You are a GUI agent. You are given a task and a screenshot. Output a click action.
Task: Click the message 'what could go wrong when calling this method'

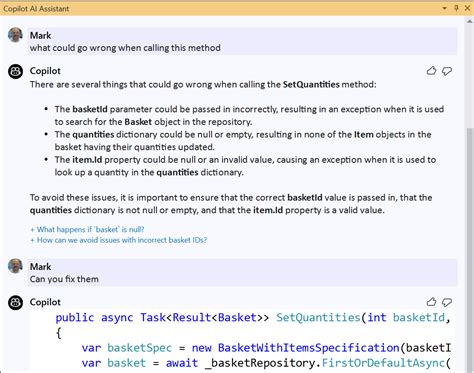pos(125,48)
